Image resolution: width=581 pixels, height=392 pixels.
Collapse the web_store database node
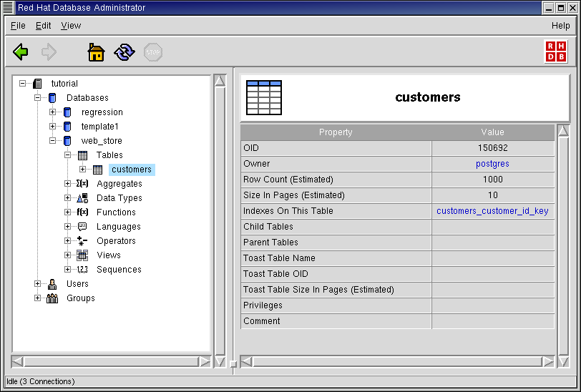click(x=53, y=141)
